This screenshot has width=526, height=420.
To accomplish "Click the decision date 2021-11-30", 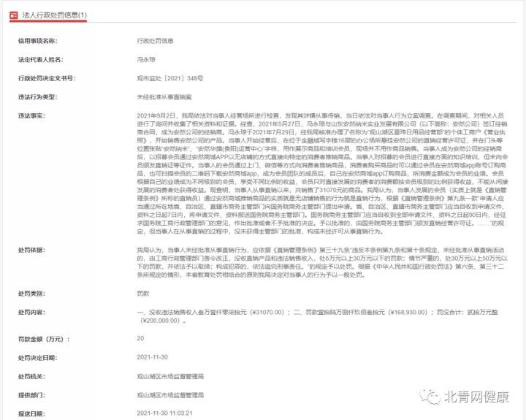I will [x=152, y=357].
